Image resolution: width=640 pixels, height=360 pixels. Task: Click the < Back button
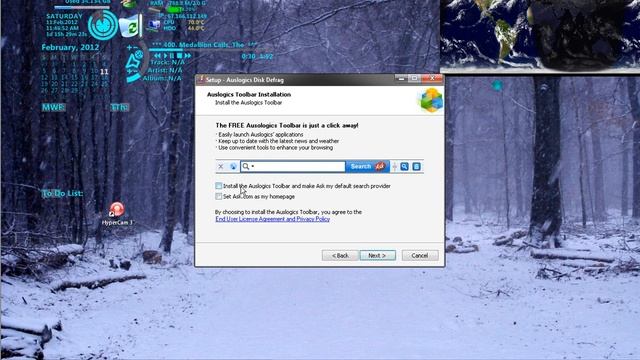pyautogui.click(x=340, y=256)
